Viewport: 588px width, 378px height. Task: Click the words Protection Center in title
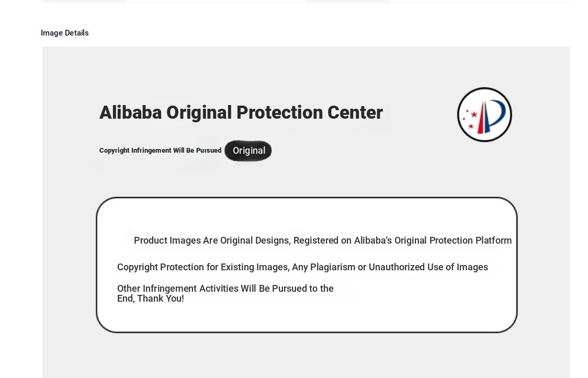click(309, 112)
